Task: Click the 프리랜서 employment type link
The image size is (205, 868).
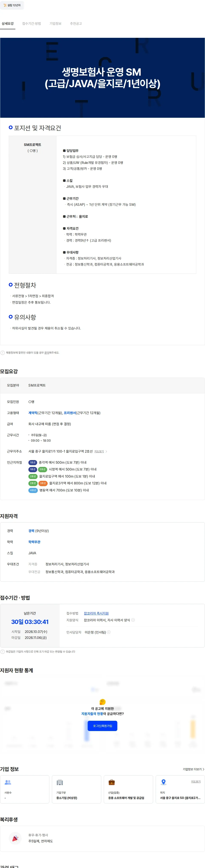Action: pos(70,413)
